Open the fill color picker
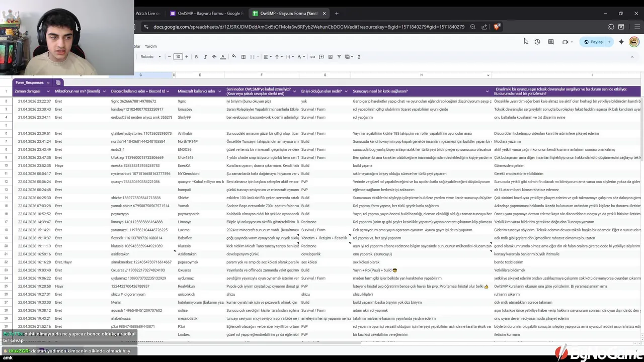Viewport: 644px width, 362px height. coord(234,57)
